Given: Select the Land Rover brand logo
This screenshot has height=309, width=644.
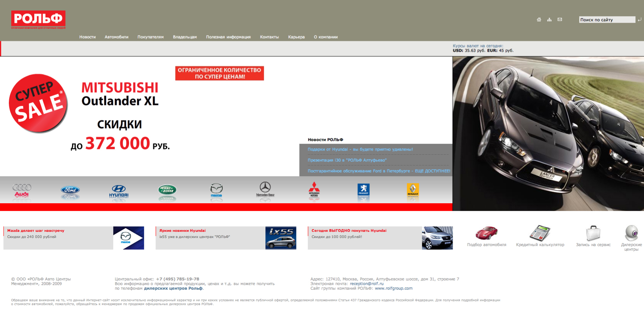Looking at the screenshot, I should (168, 190).
